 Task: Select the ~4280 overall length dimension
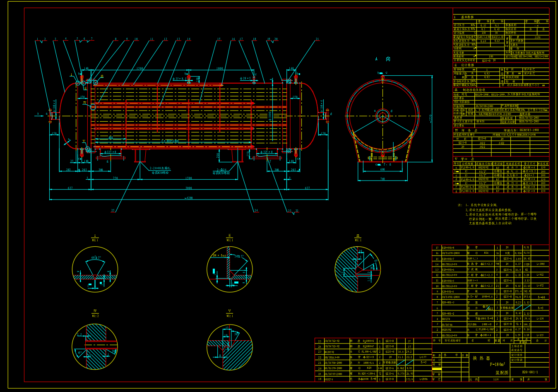tap(188, 198)
